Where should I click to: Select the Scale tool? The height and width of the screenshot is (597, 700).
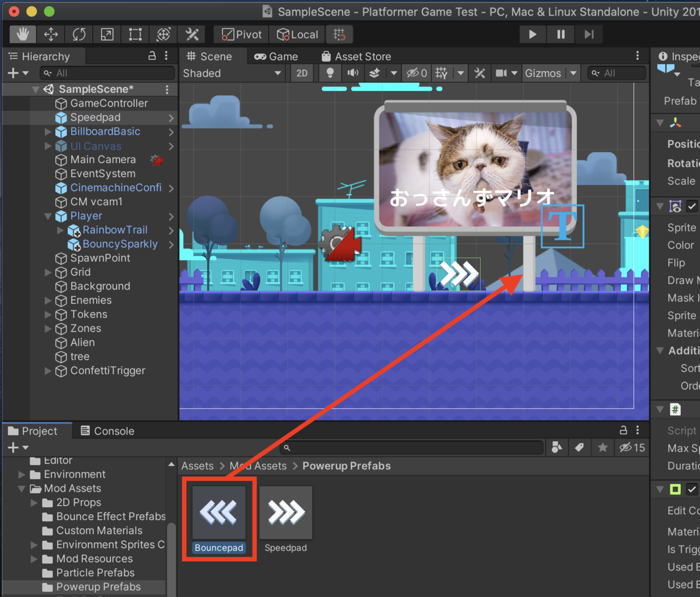coord(107,35)
